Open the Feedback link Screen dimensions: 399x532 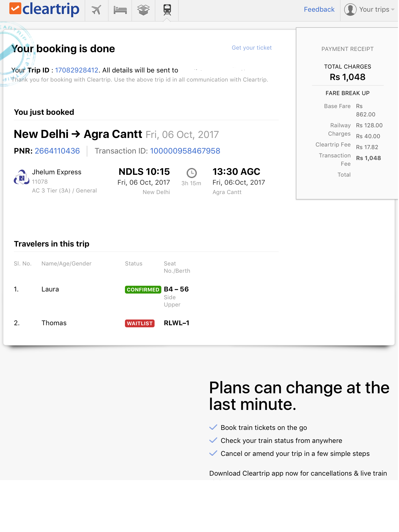coord(319,10)
